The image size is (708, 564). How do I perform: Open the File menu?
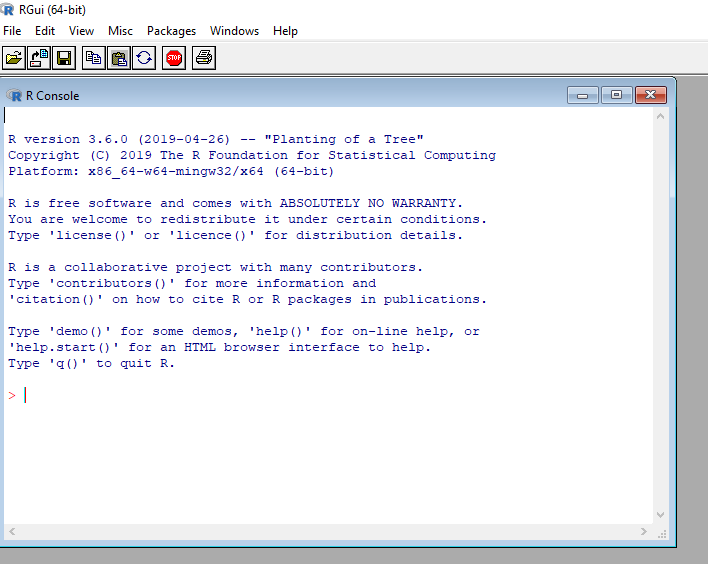[x=12, y=31]
